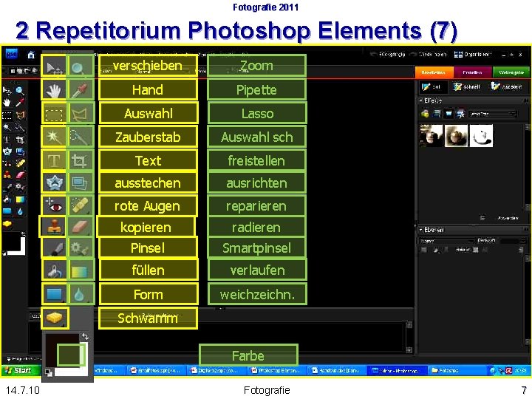Click the Rückgängig undo button

[x=388, y=54]
